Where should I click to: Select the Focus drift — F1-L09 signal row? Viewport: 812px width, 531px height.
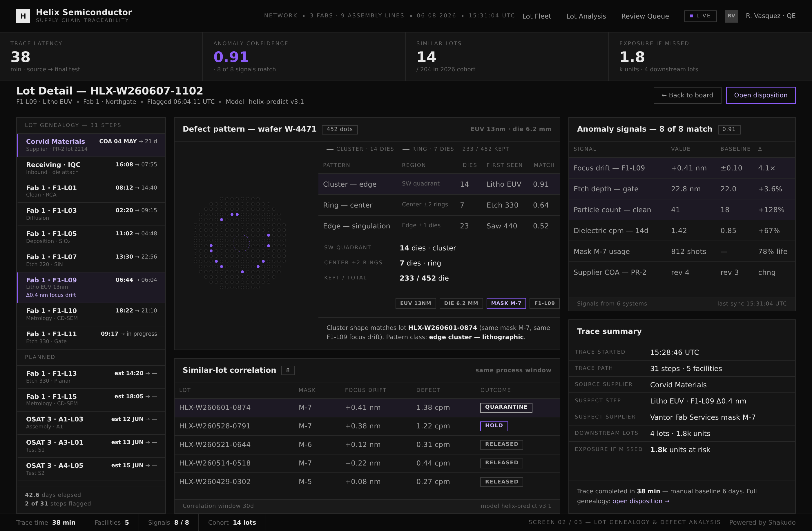pos(682,168)
